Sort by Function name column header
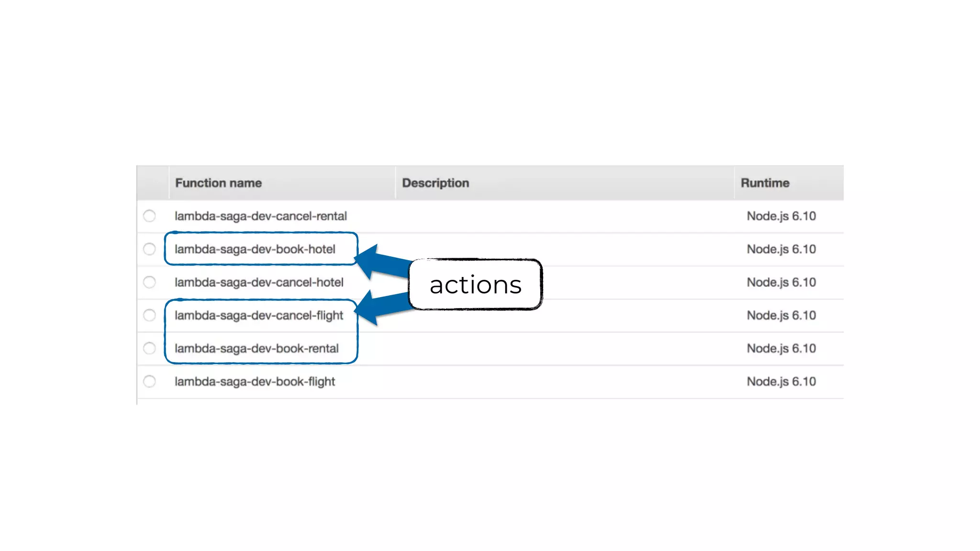This screenshot has width=980, height=551. tap(218, 183)
